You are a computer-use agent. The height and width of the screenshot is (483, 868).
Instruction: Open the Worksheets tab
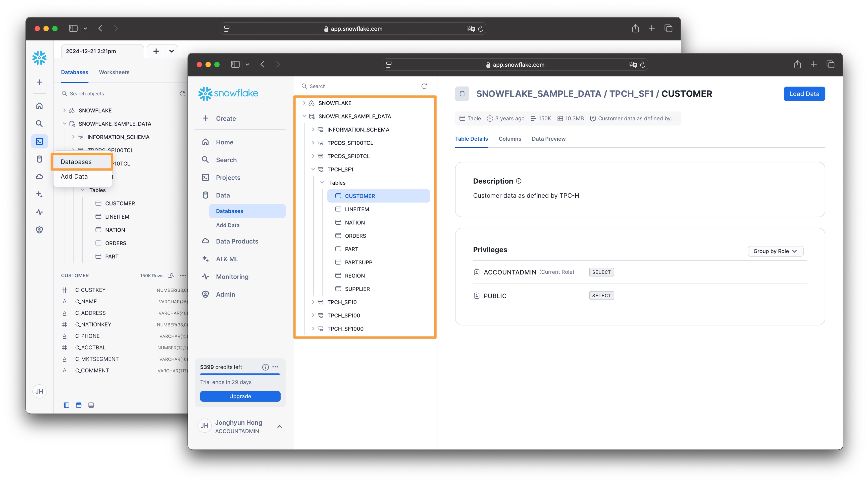114,72
